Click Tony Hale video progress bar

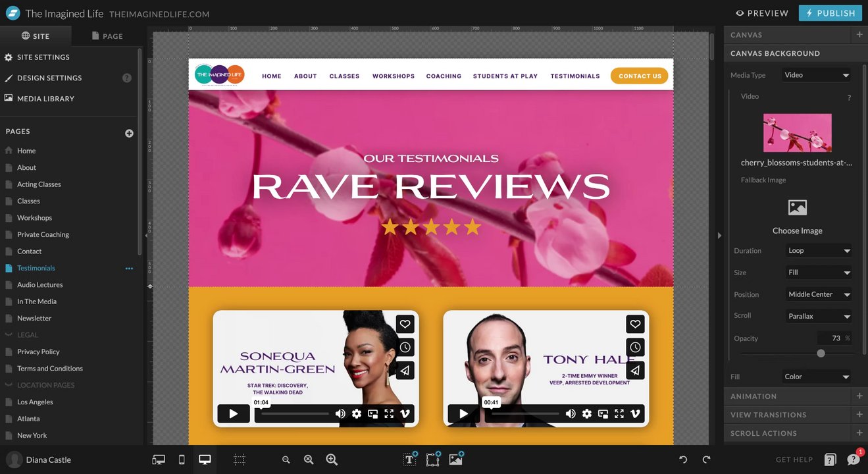point(525,413)
